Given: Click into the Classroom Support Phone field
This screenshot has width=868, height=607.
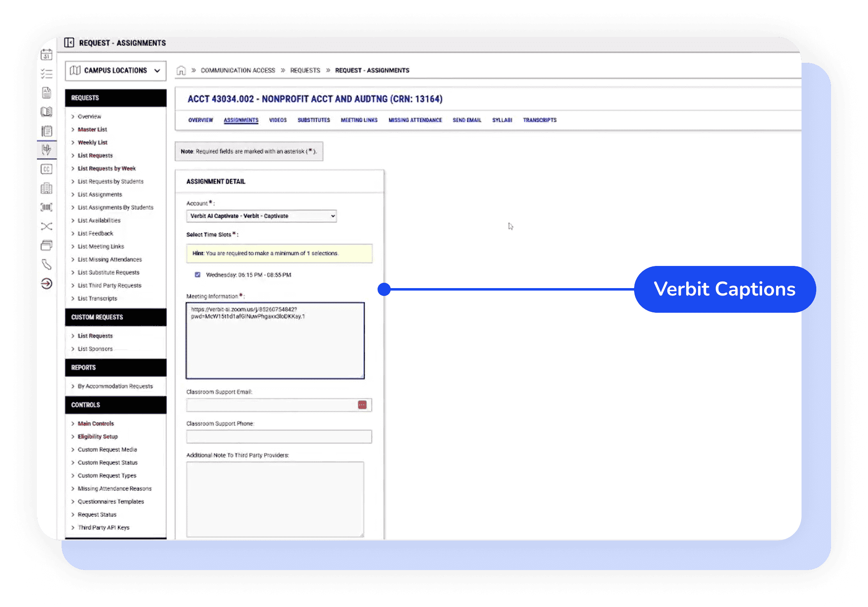Looking at the screenshot, I should (x=279, y=436).
